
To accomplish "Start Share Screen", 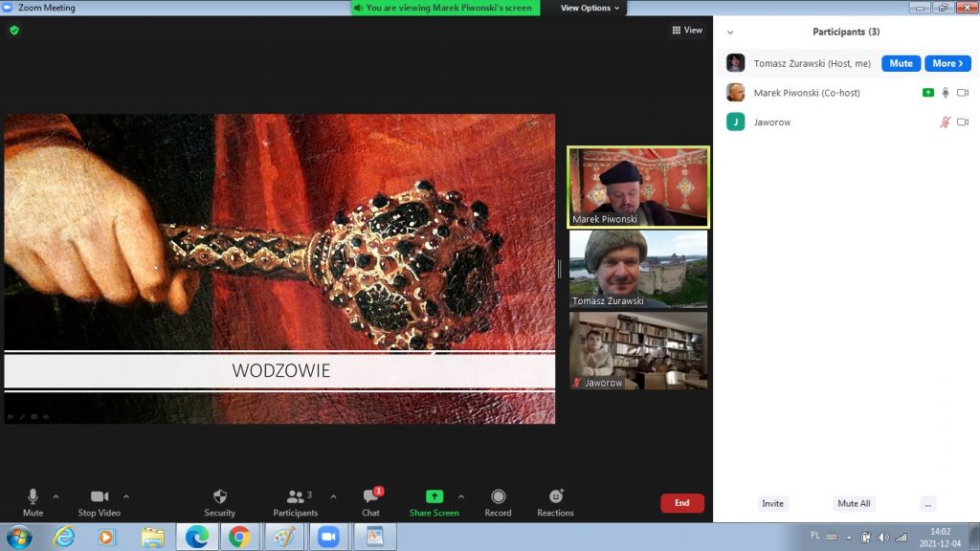I will click(x=434, y=501).
